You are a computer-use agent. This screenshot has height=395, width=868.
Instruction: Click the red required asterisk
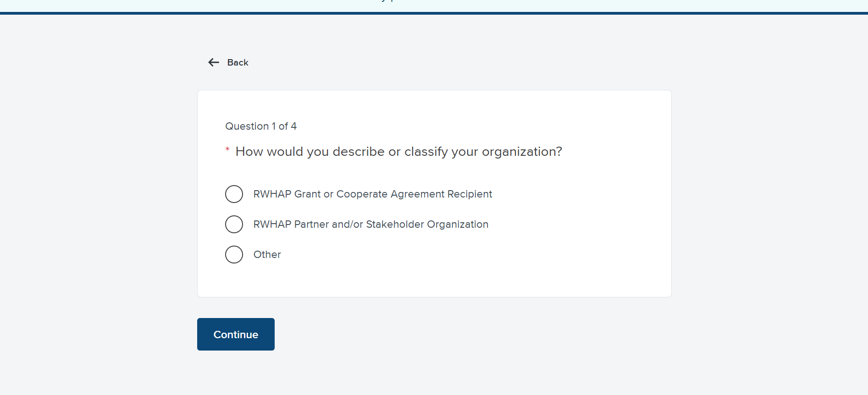tap(227, 149)
